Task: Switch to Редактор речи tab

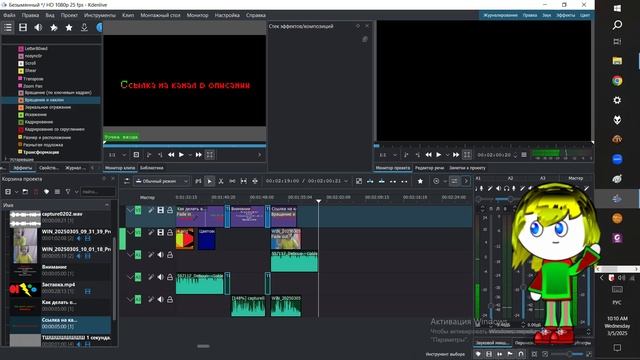Action: 429,168
